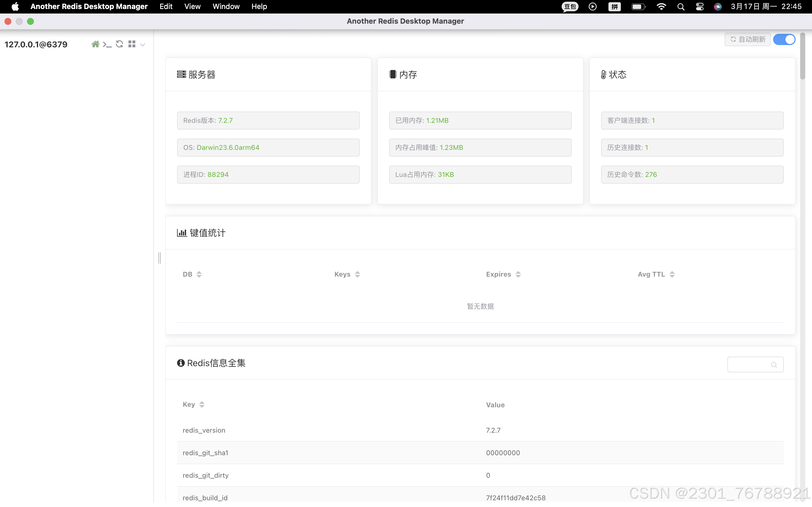Open the View menu
This screenshot has width=812, height=507.
coord(192,6)
